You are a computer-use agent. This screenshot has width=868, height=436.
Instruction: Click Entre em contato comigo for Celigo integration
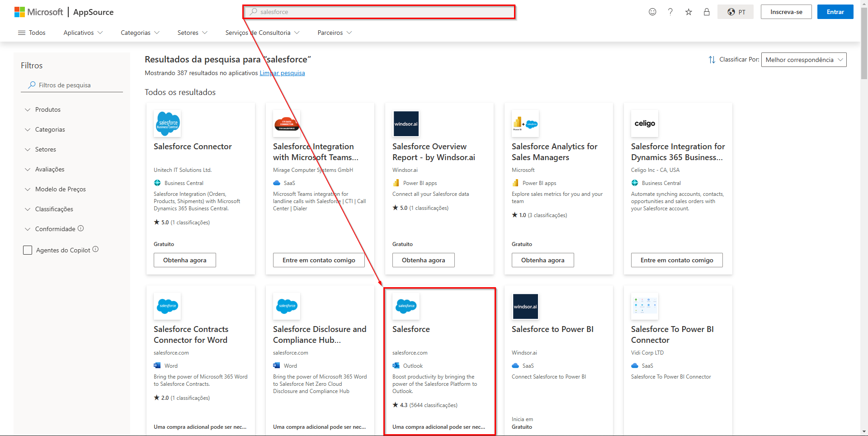[677, 260]
